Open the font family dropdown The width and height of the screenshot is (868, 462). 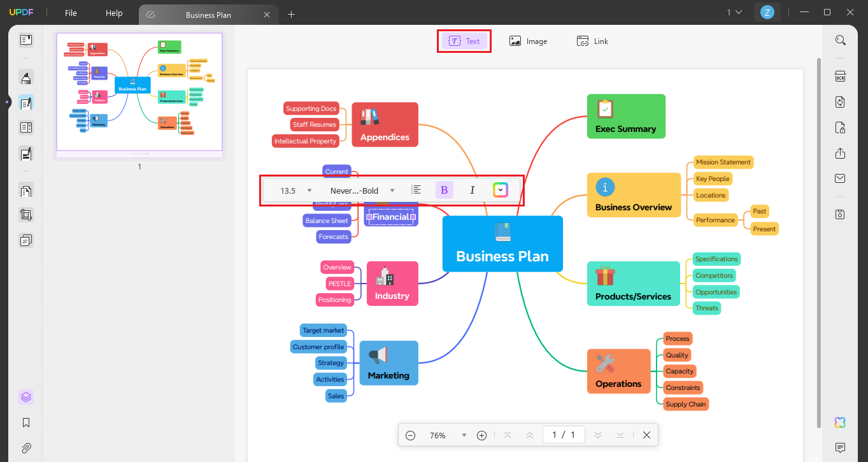392,190
